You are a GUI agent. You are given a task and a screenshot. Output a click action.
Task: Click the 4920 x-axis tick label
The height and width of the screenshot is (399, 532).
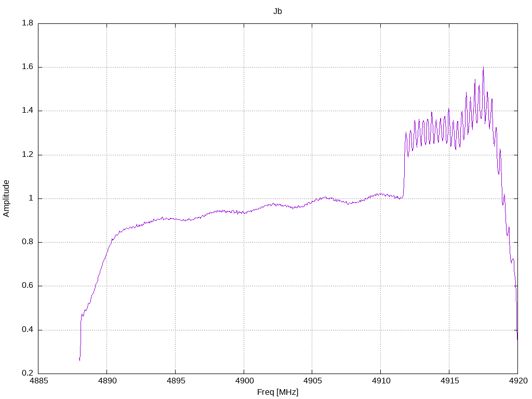(x=518, y=381)
